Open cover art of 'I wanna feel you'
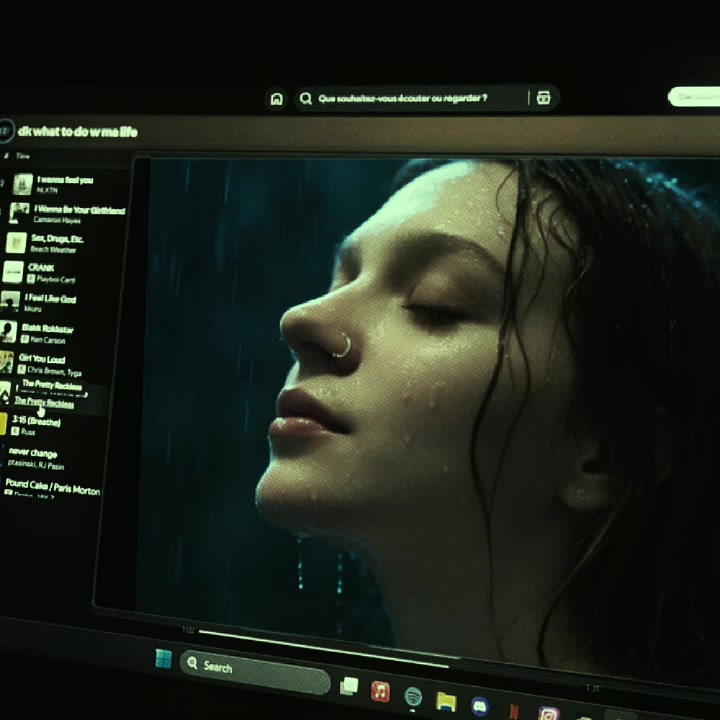The height and width of the screenshot is (720, 720). tap(22, 184)
